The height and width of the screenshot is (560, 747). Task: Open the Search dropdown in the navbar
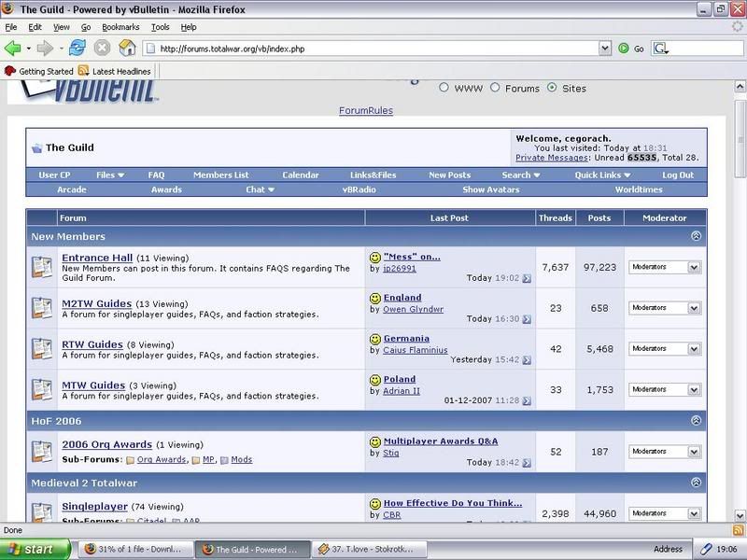click(521, 175)
